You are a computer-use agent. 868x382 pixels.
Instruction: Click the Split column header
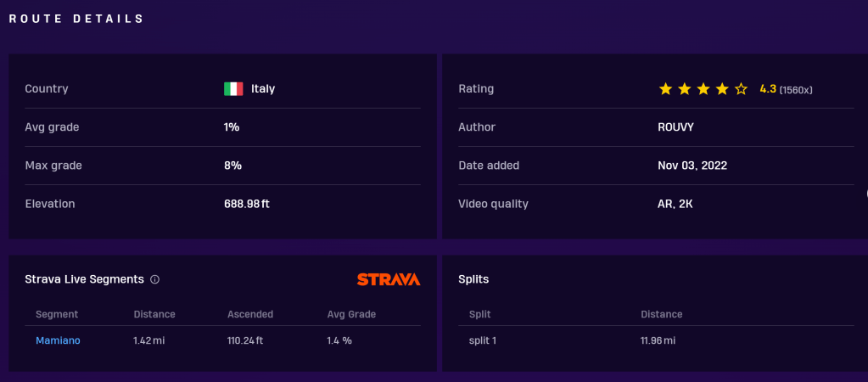tap(479, 314)
